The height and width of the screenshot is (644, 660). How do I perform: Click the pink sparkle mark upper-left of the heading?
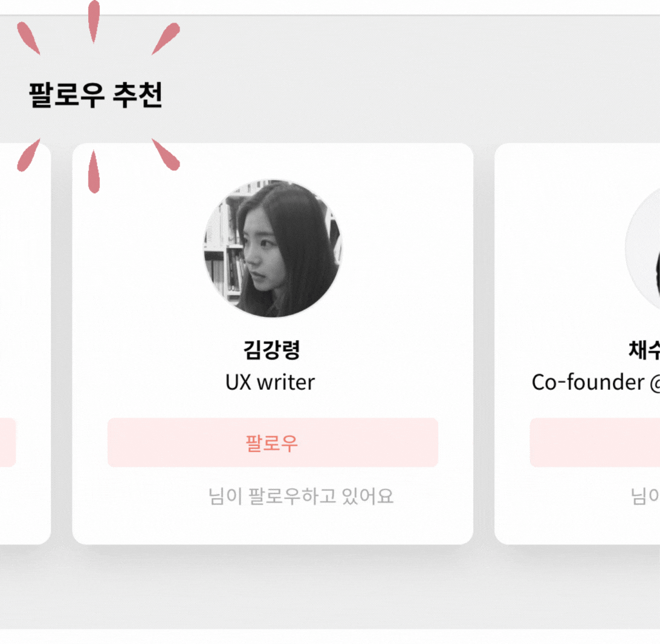[28, 39]
